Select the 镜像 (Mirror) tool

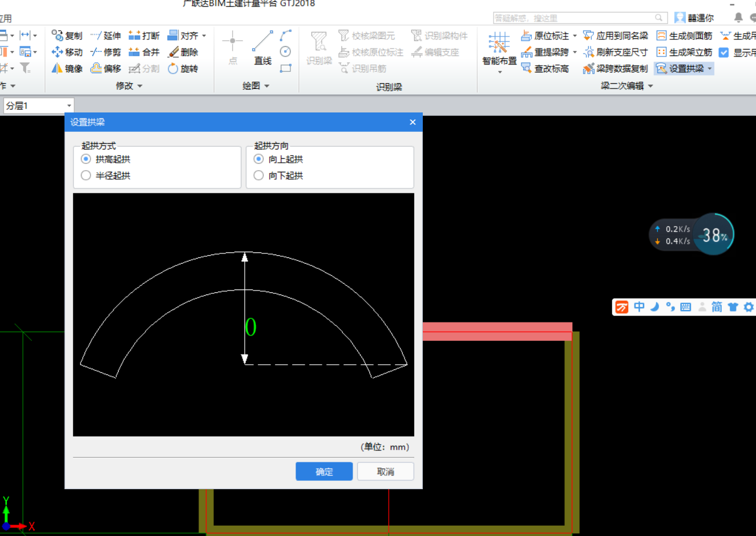[67, 68]
